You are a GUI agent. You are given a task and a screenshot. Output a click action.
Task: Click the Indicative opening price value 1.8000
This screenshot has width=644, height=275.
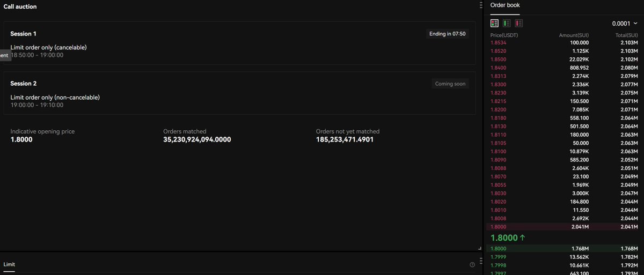(21, 139)
